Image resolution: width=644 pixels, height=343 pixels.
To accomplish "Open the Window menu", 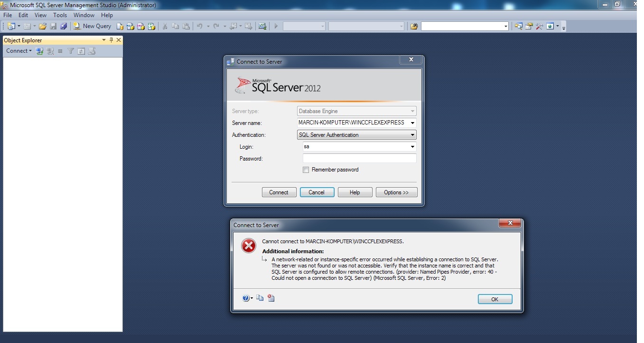I will coord(84,15).
